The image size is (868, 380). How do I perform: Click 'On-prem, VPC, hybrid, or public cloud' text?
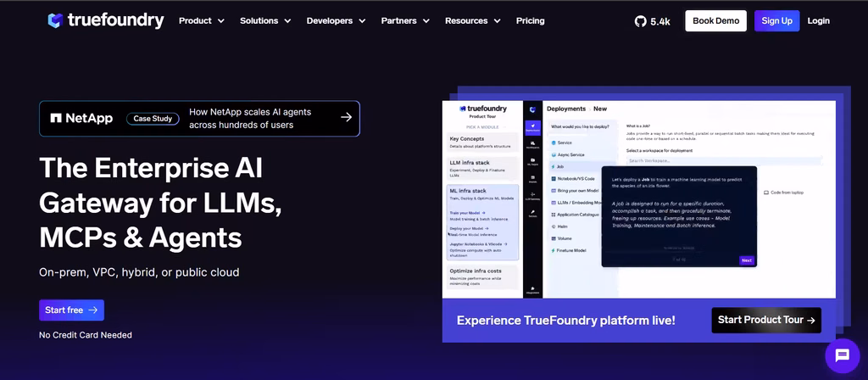(x=139, y=272)
